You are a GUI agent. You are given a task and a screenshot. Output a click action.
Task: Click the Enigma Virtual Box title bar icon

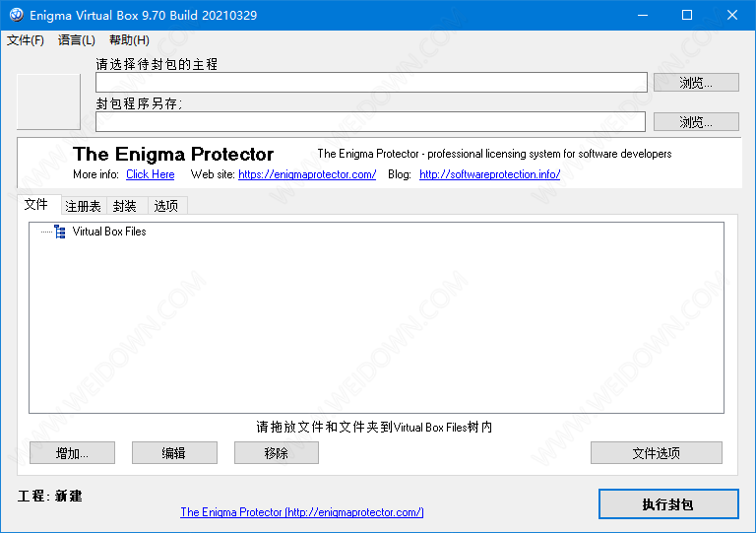coord(17,15)
